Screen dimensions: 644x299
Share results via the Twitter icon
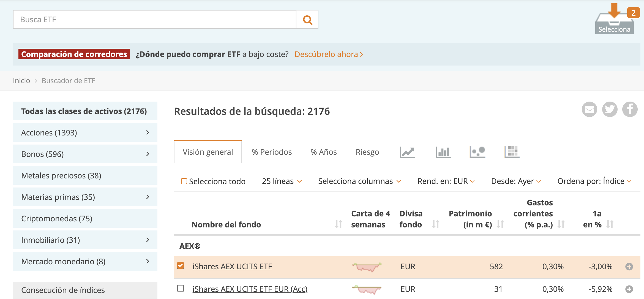tap(610, 109)
